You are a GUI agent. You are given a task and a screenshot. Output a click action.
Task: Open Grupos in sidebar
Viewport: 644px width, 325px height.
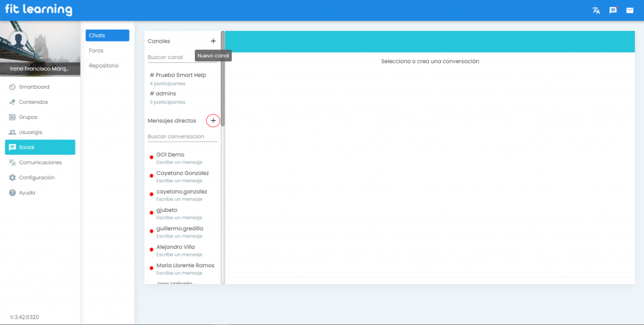pyautogui.click(x=28, y=117)
